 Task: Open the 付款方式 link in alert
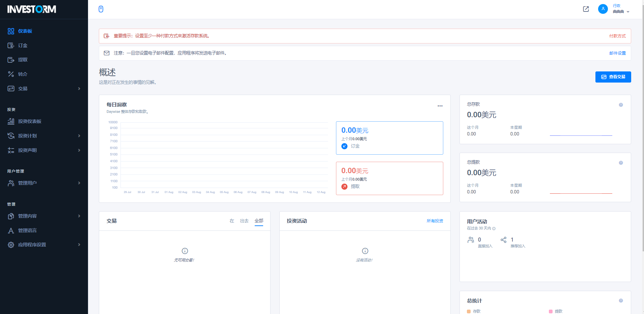pos(617,36)
